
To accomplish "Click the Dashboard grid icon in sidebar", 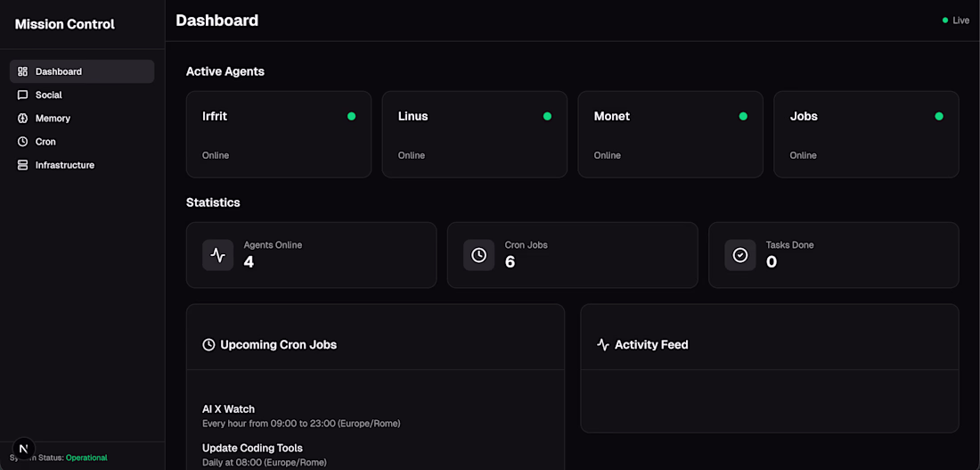I will pos(23,71).
